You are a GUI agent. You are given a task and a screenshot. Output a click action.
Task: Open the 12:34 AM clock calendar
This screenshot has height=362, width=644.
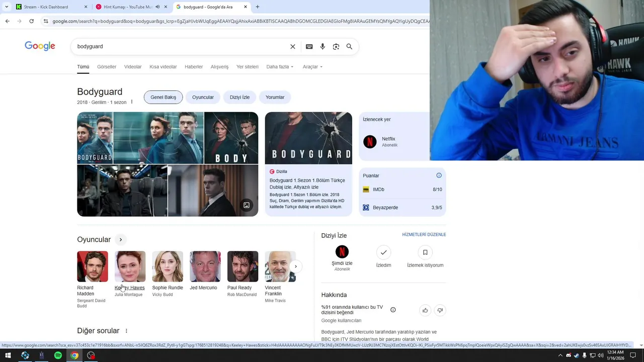pyautogui.click(x=616, y=355)
